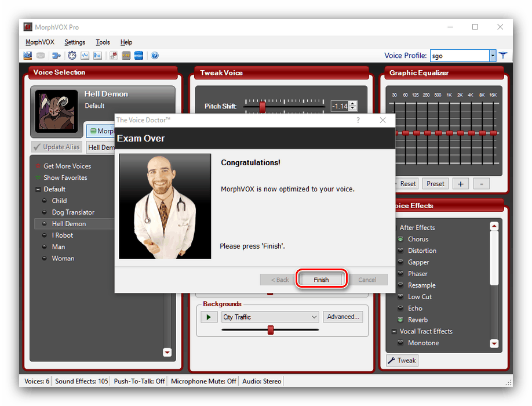
Task: Click the greyed keyboard icon in toolbar
Action: 41,55
